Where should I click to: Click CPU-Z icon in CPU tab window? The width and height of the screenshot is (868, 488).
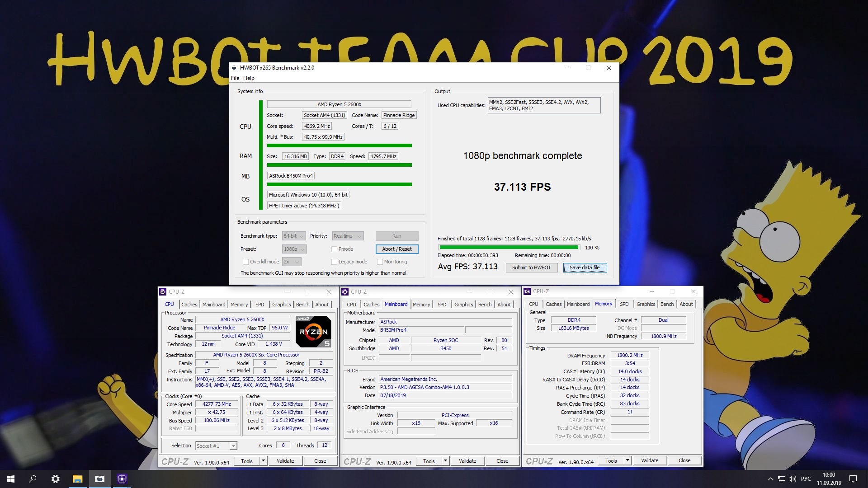[163, 292]
